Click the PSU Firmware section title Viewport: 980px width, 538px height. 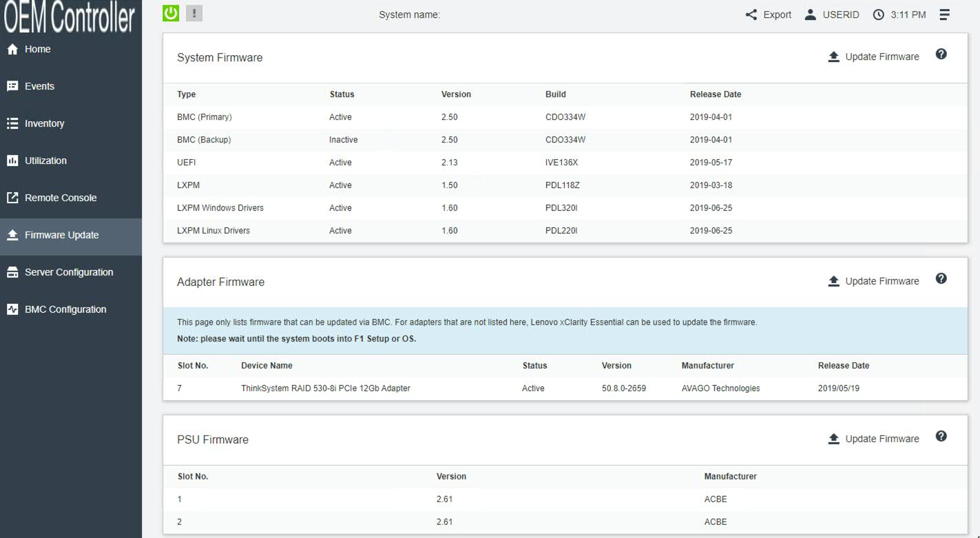click(212, 439)
